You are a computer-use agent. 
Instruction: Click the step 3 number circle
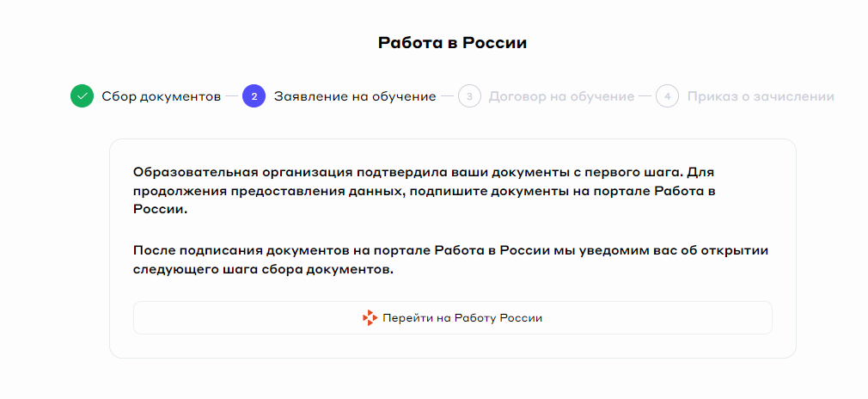coord(469,96)
